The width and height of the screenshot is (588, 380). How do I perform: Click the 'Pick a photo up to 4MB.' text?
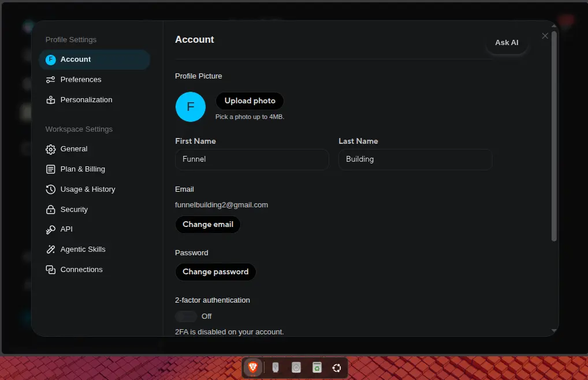tap(250, 117)
